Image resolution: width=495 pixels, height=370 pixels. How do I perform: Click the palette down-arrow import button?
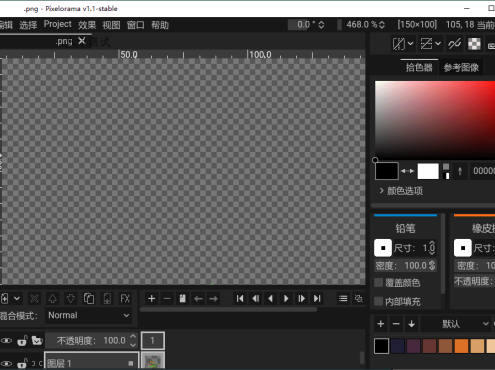coord(411,324)
